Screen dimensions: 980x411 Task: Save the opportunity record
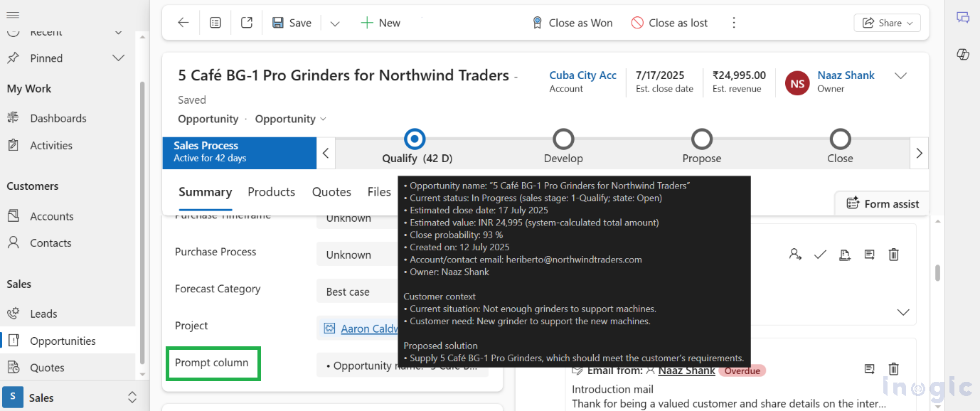click(x=292, y=23)
